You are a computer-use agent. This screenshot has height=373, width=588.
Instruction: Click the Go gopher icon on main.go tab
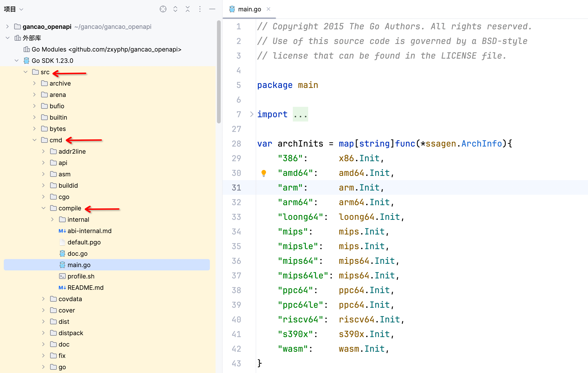tap(232, 9)
